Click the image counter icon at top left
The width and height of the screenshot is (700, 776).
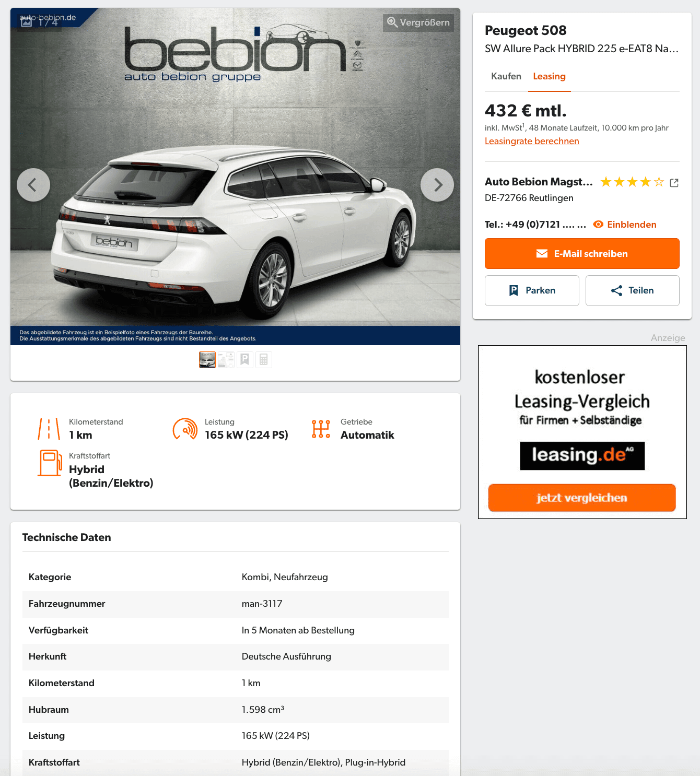coord(26,22)
